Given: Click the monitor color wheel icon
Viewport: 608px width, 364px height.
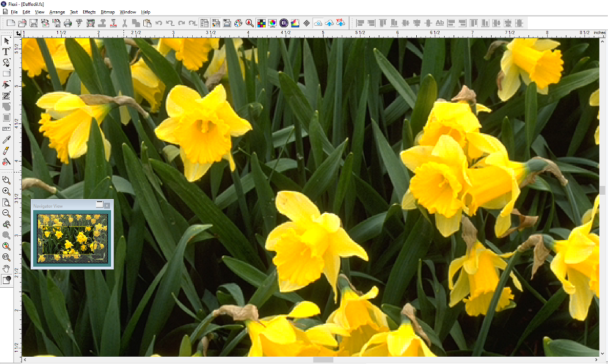Looking at the screenshot, I should pos(272,23).
